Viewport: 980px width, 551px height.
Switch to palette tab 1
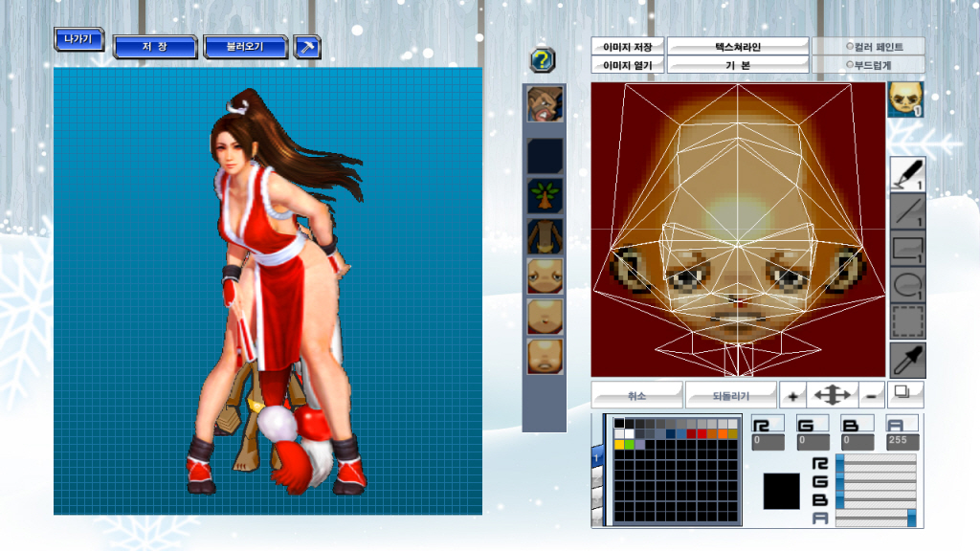point(597,456)
